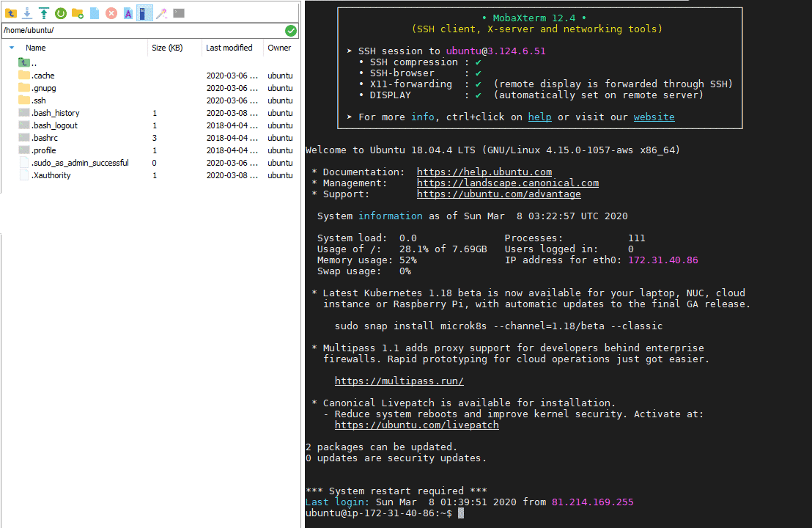Open the https://ubuntu.com/livepatch link
The height and width of the screenshot is (528, 812).
(x=416, y=425)
